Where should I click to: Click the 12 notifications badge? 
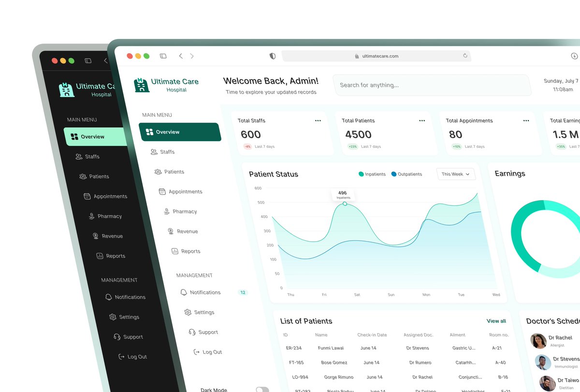[x=243, y=292]
